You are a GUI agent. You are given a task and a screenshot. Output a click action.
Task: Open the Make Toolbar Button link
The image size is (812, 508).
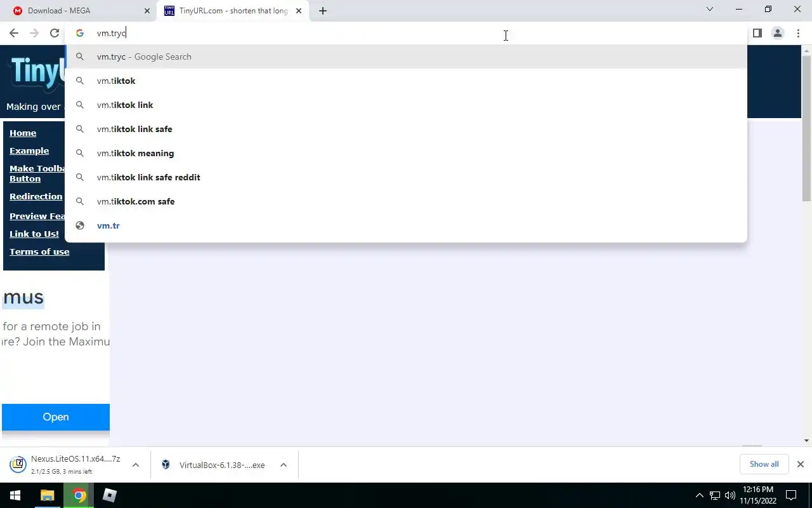[x=37, y=173]
